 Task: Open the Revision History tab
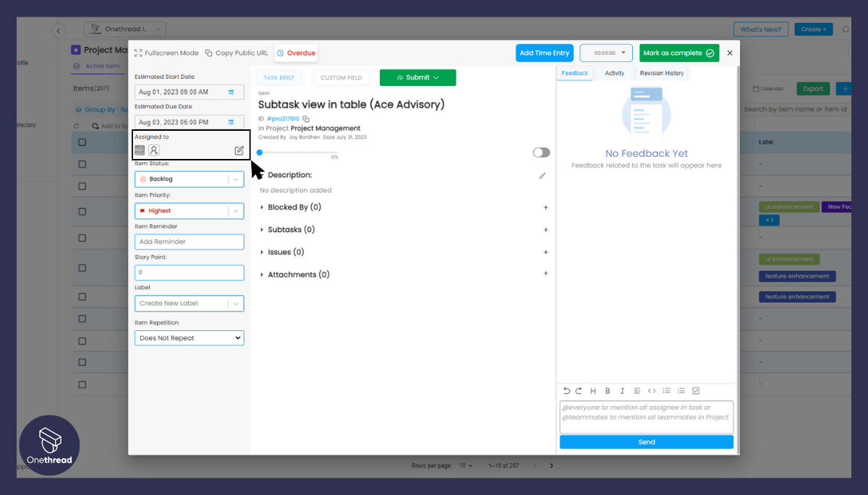pos(661,73)
